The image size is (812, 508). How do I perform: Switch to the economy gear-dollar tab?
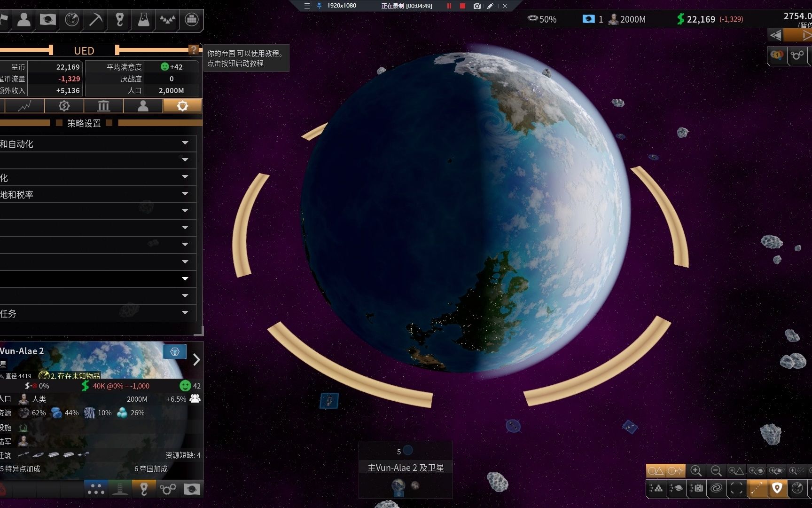(x=64, y=106)
